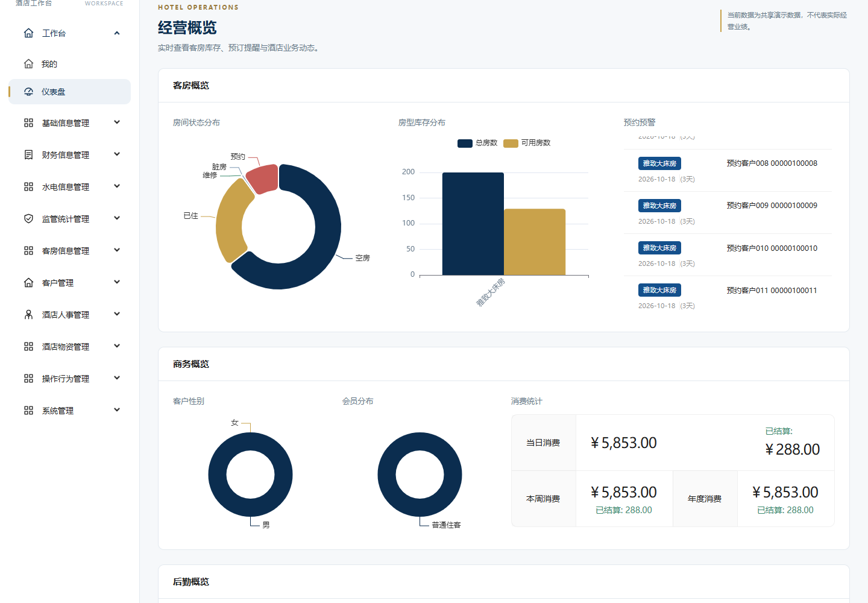Click the 雅致大床房 tag for 预约客户011
The image size is (868, 603).
pyautogui.click(x=659, y=290)
